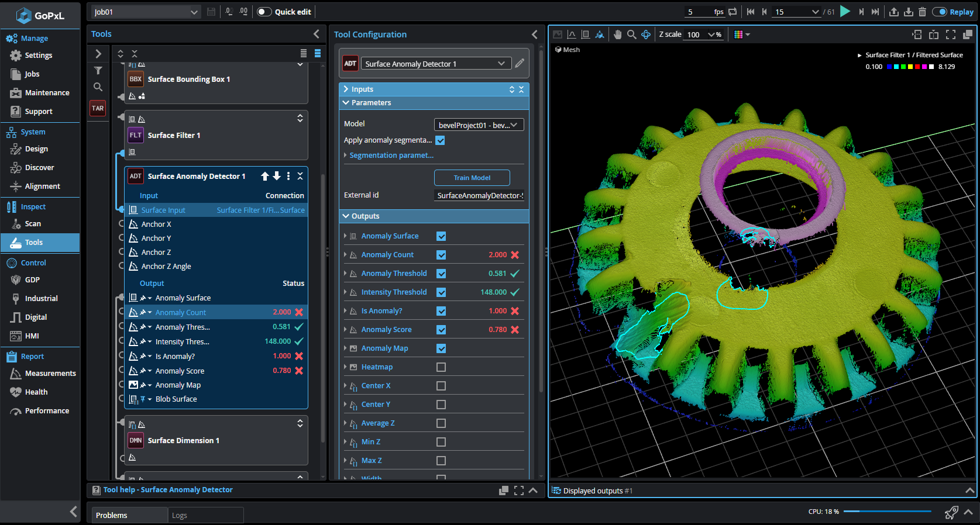Click the External id input field
The height and width of the screenshot is (525, 980).
click(x=480, y=195)
